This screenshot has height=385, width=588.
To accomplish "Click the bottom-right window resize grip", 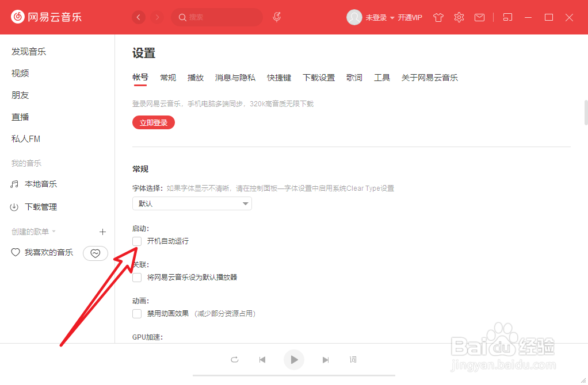I will coord(583,380).
